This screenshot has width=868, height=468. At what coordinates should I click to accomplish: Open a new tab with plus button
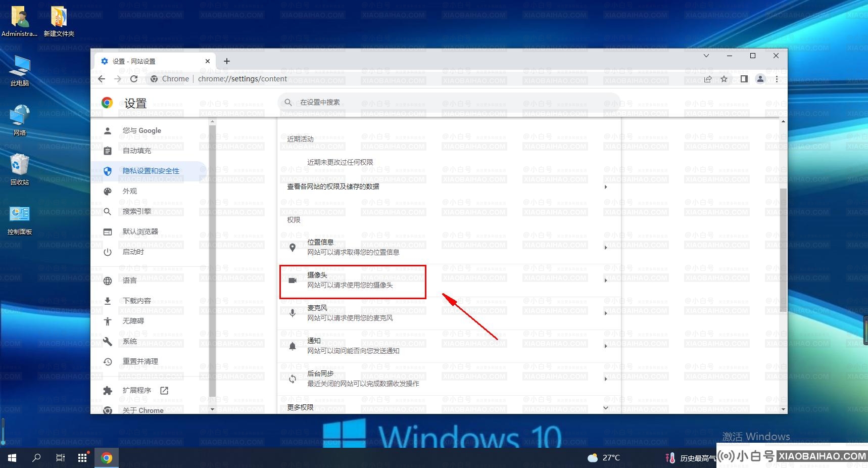pos(227,61)
